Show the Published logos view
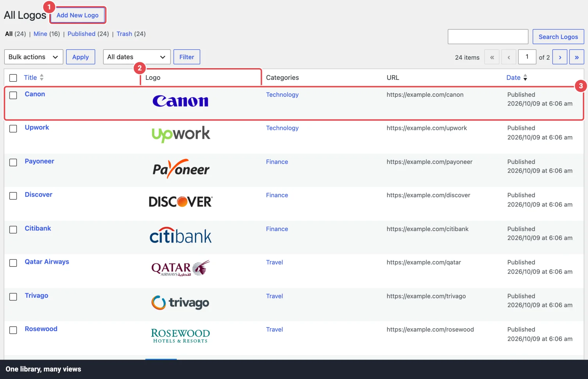The image size is (588, 379). tap(82, 34)
